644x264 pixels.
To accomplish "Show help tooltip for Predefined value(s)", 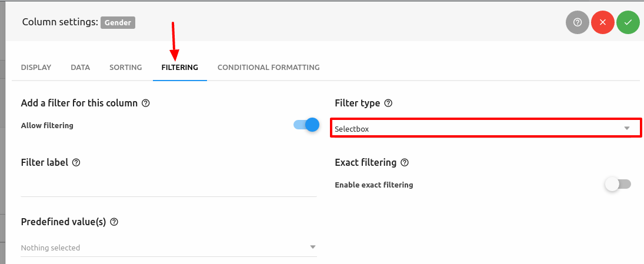I will [x=114, y=222].
